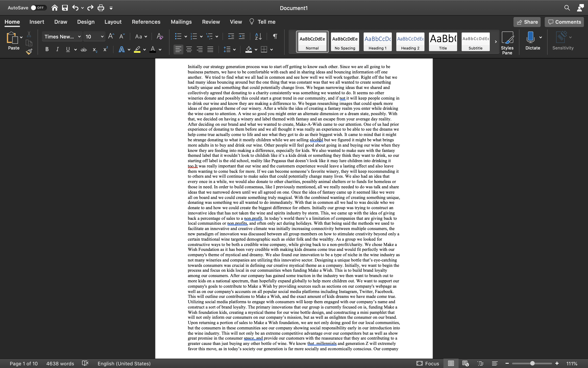Apply the Title style
Viewport: 588px width, 368px height.
(443, 42)
